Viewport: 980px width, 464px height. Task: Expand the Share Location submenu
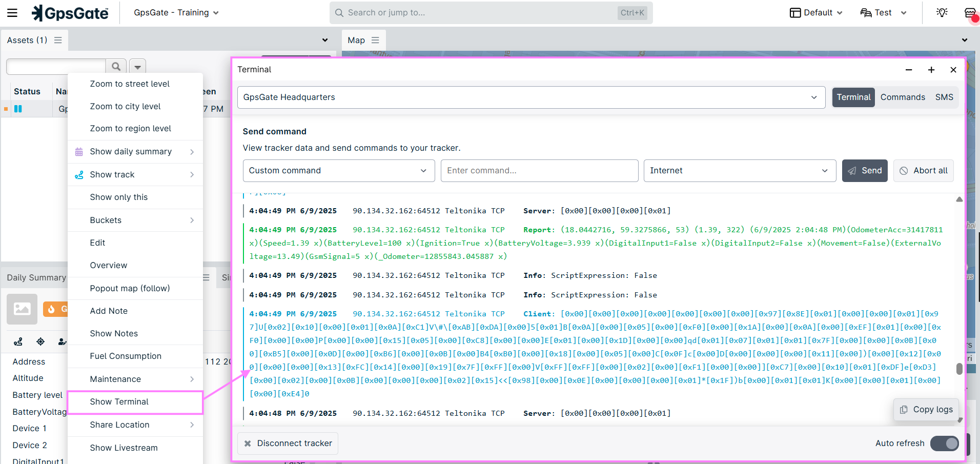135,425
